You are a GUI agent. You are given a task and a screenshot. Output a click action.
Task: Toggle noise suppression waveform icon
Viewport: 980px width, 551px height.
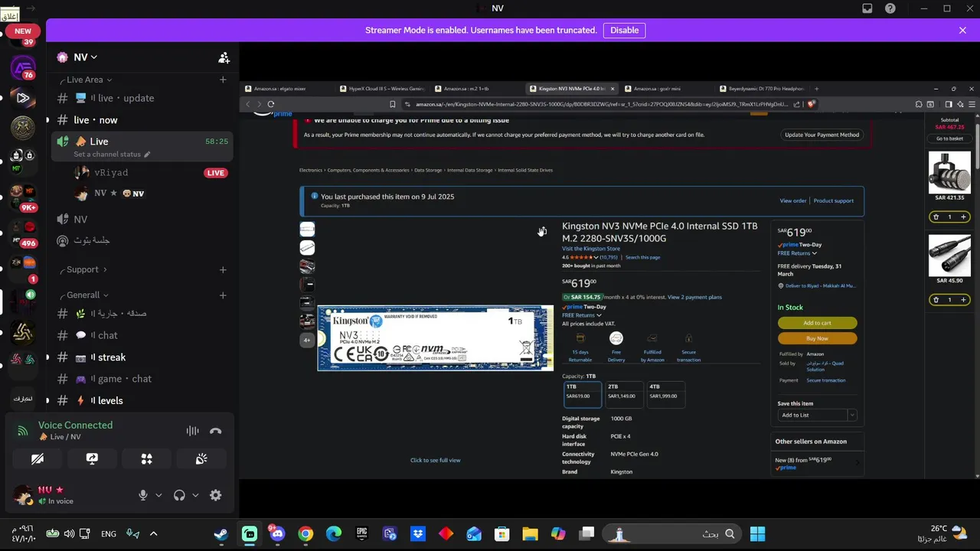[192, 431]
